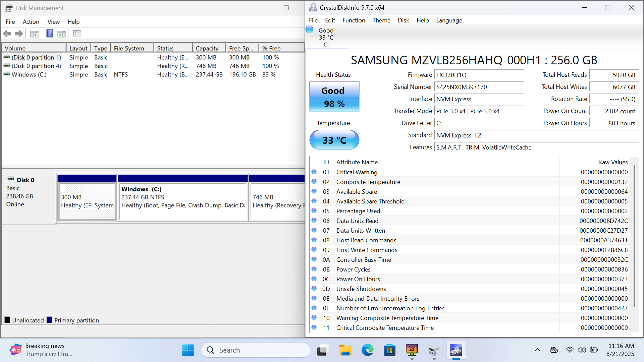Click the Windows Search box on taskbar
644x362 pixels.
256,350
